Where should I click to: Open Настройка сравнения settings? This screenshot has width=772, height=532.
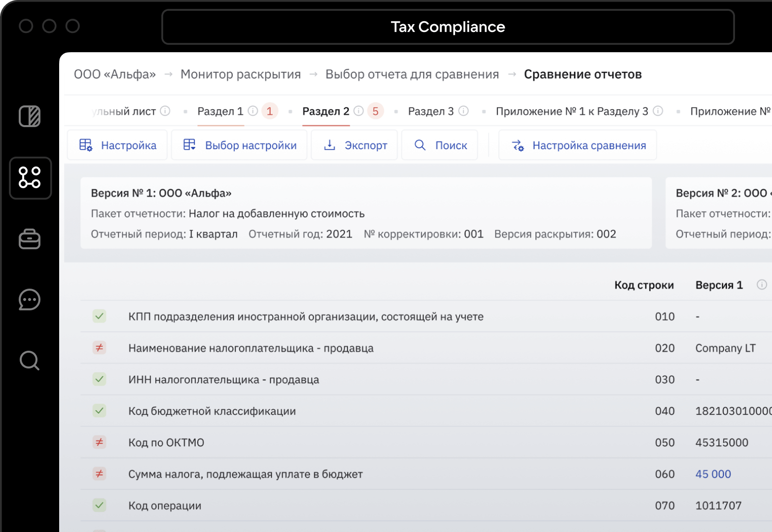578,145
